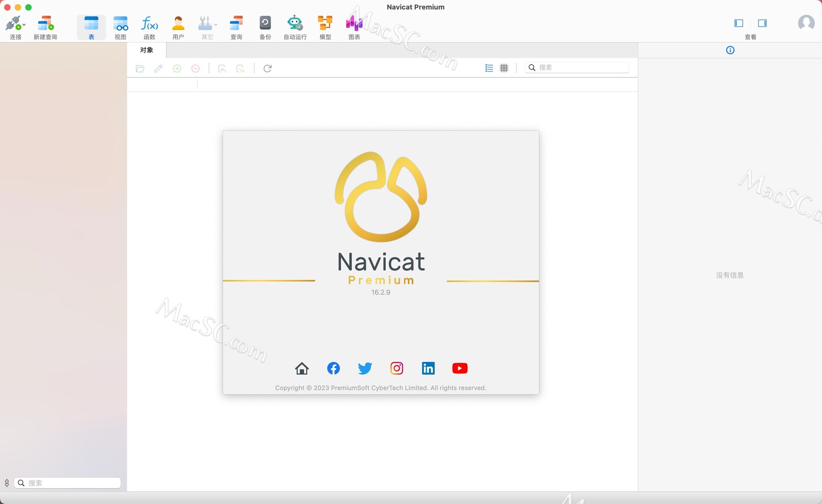This screenshot has height=504, width=822.
Task: Open the 视图 views icon
Action: (x=120, y=23)
